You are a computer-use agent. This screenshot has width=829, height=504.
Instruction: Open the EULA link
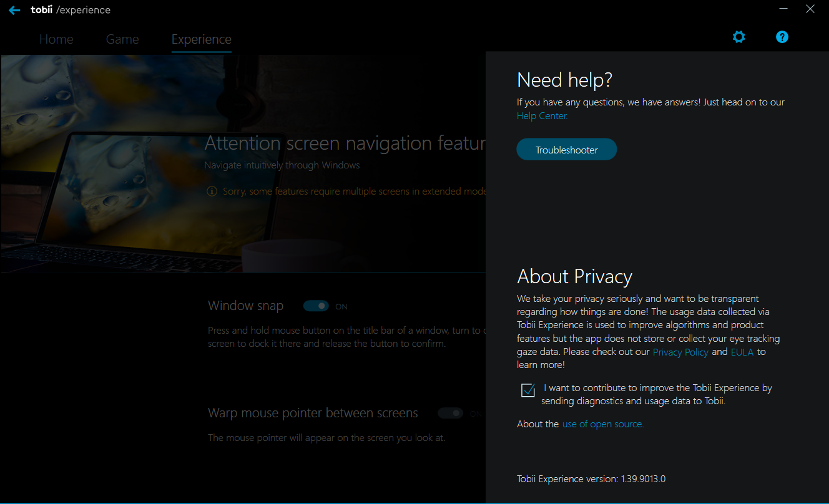coord(742,352)
